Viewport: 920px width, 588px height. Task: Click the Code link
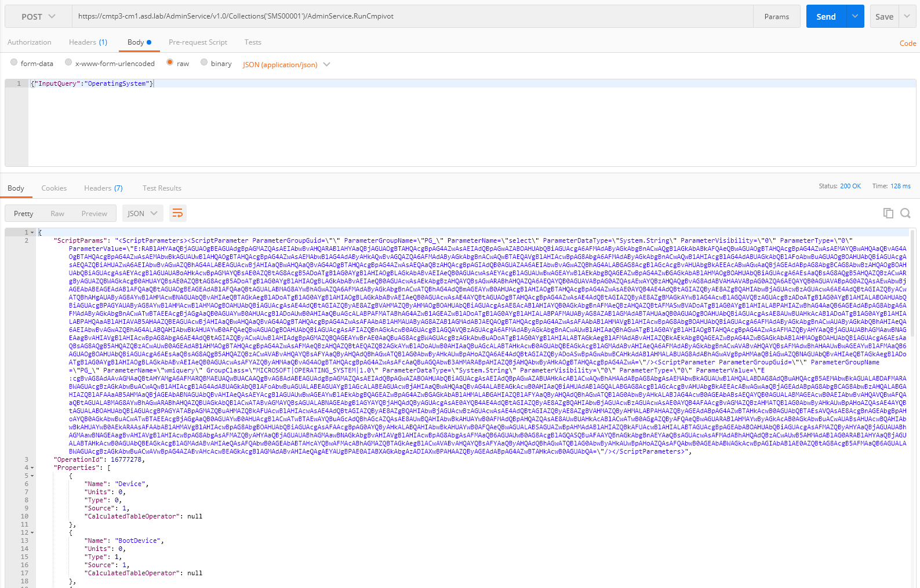coord(907,43)
